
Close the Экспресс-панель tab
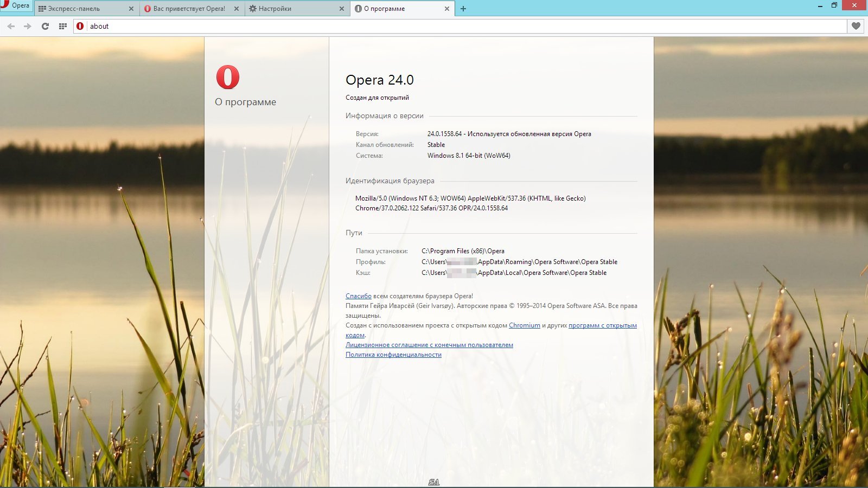click(131, 9)
